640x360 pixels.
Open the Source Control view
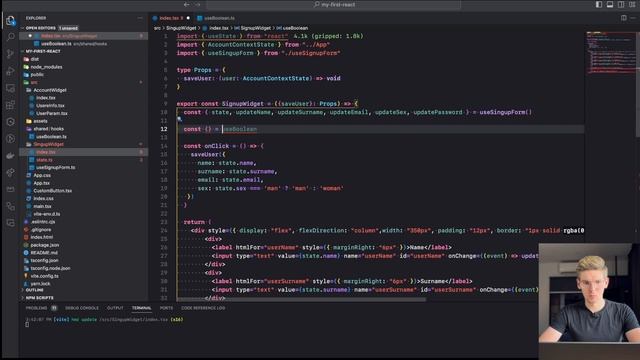coord(11,54)
